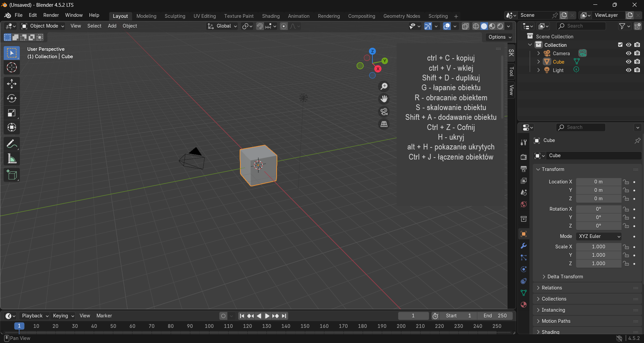
Task: Disable Cube in renders camera icon
Action: point(637,62)
